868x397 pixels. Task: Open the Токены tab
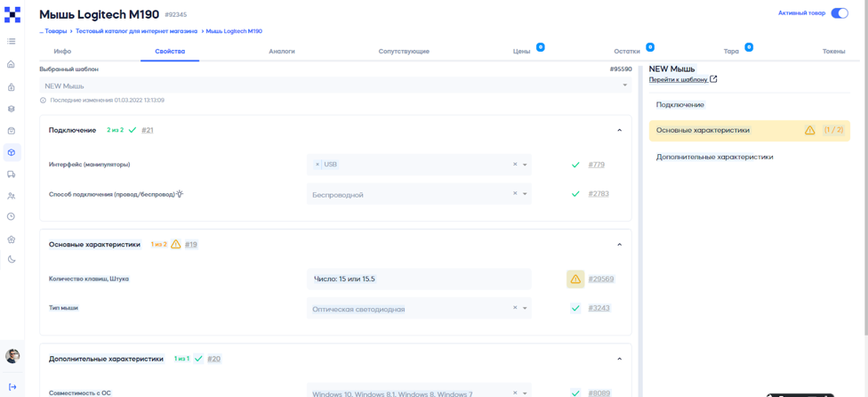point(833,51)
